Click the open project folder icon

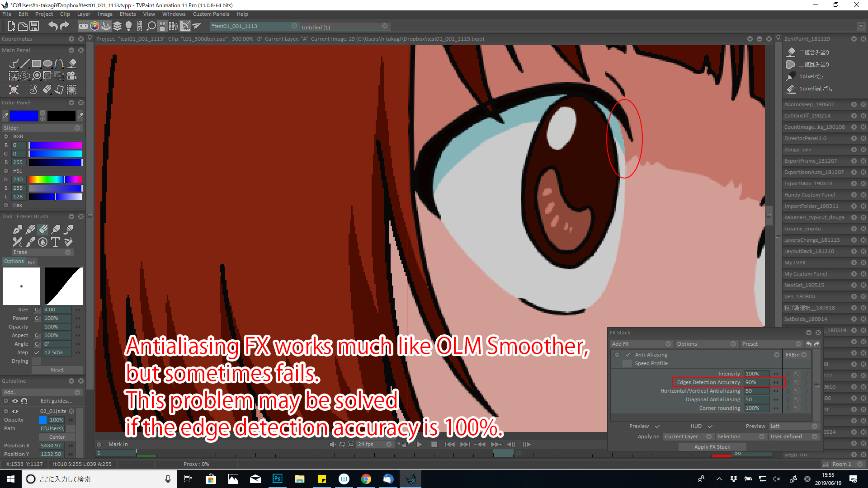tap(23, 26)
